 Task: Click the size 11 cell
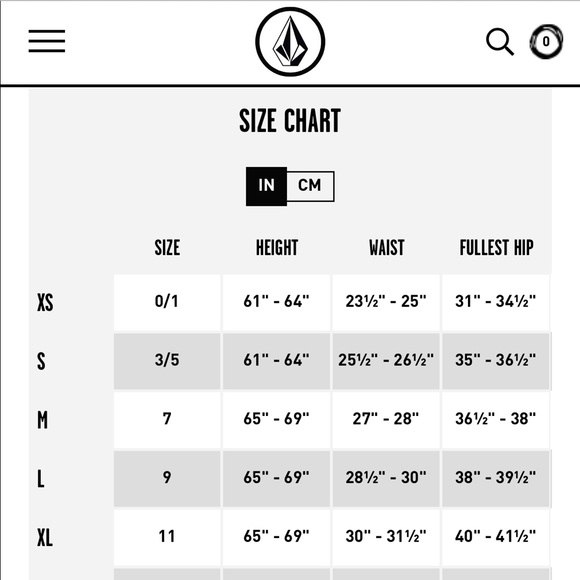(167, 537)
